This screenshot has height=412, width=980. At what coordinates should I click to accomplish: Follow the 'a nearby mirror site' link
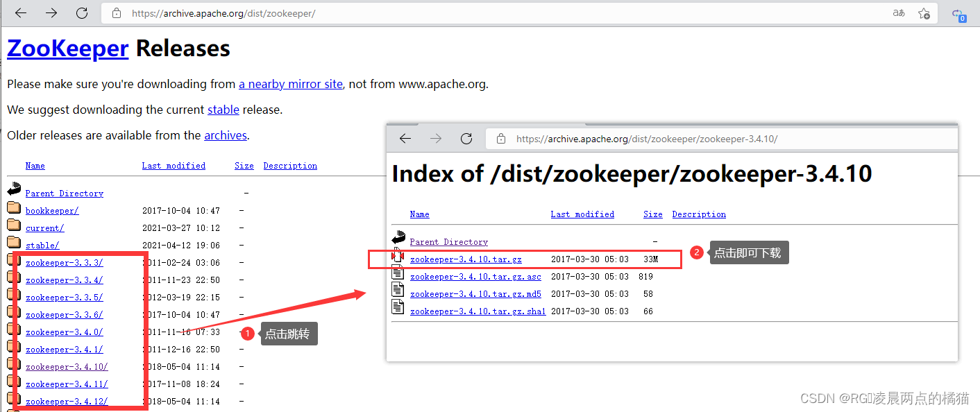pyautogui.click(x=291, y=84)
